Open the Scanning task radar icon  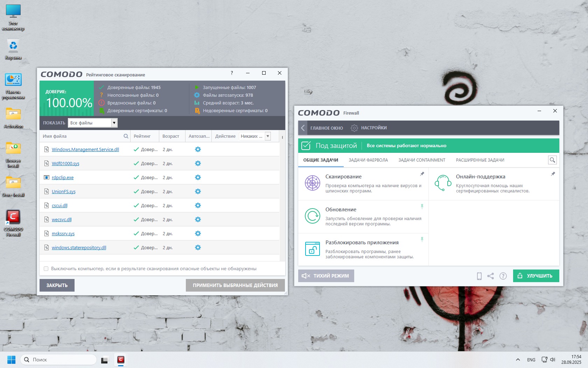tap(312, 183)
